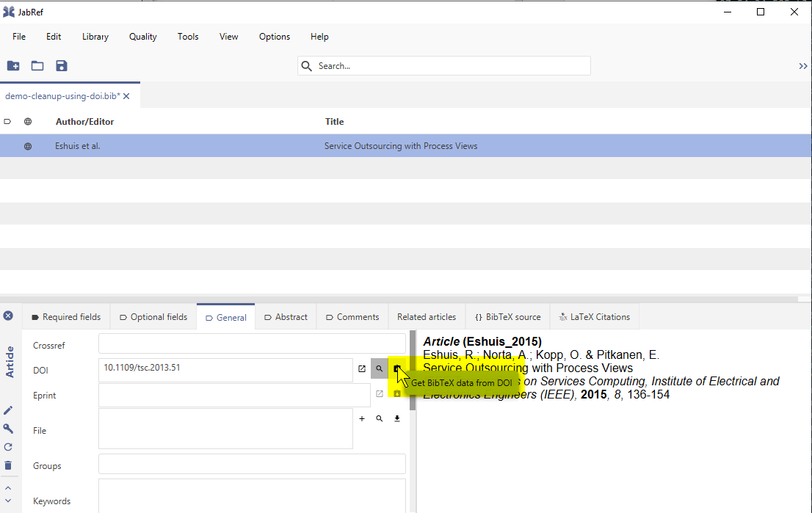The image size is (812, 513).
Task: Open an existing library via the folder icon
Action: click(x=37, y=65)
